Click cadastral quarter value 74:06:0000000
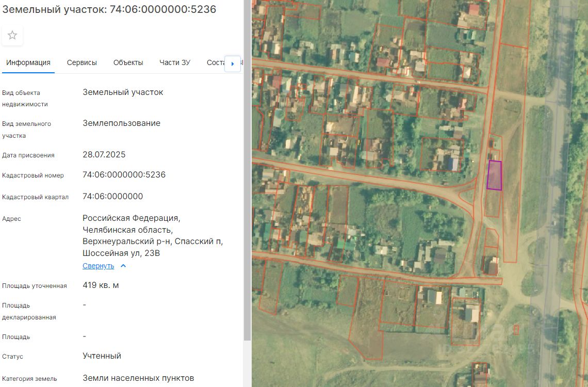 point(113,197)
